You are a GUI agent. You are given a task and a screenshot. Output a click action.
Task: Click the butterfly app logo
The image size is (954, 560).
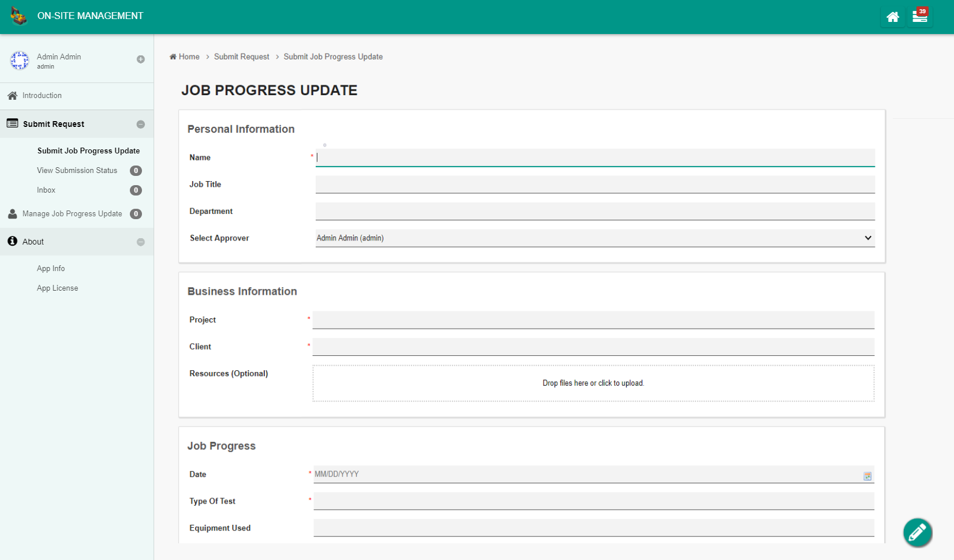coord(18,16)
